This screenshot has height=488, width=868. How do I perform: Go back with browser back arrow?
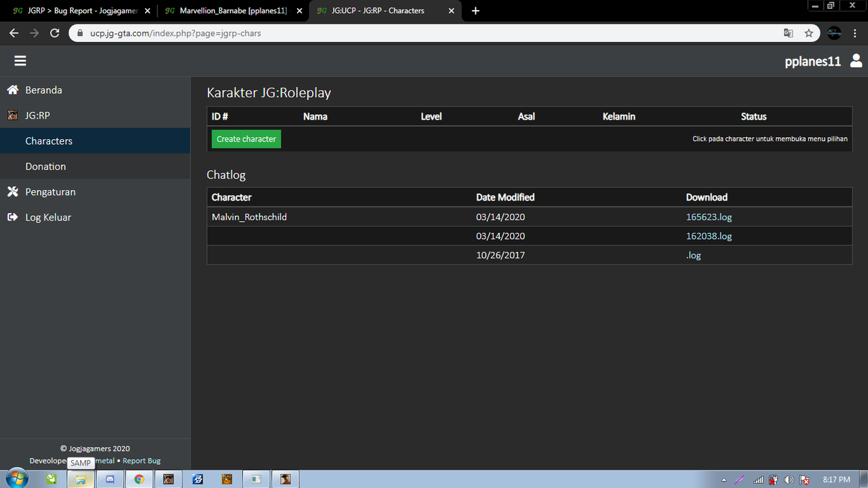[x=14, y=33]
